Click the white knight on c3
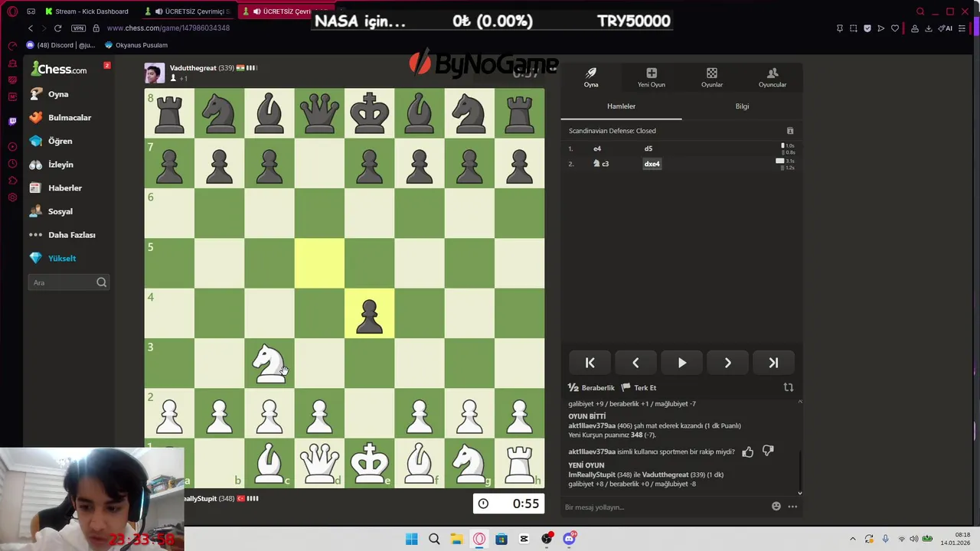Image resolution: width=980 pixels, height=551 pixels. coord(269,363)
